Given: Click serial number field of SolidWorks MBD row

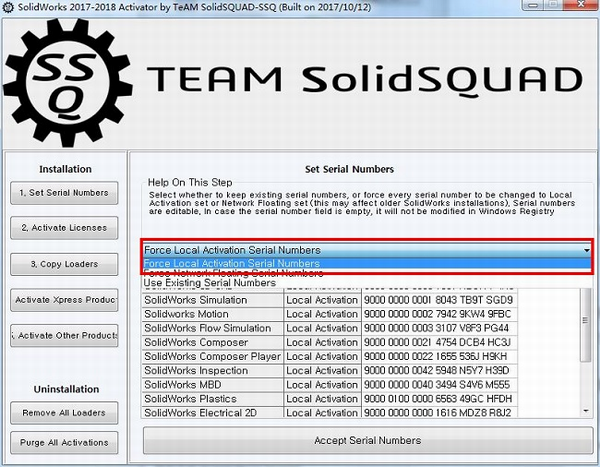Looking at the screenshot, I should click(439, 385).
